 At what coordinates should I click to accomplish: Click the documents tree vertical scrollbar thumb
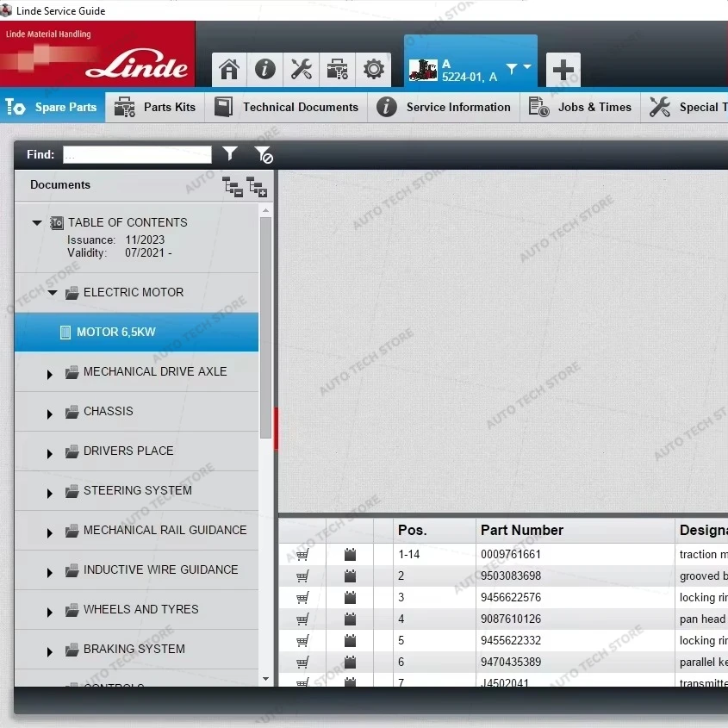coord(265,327)
